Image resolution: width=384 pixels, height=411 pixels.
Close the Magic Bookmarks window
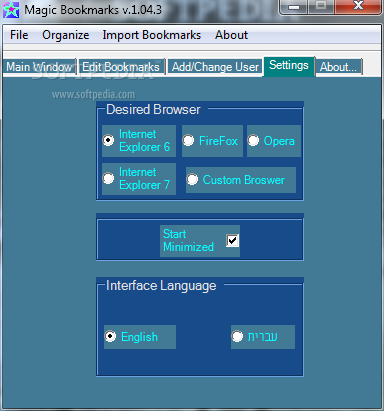[358, 7]
